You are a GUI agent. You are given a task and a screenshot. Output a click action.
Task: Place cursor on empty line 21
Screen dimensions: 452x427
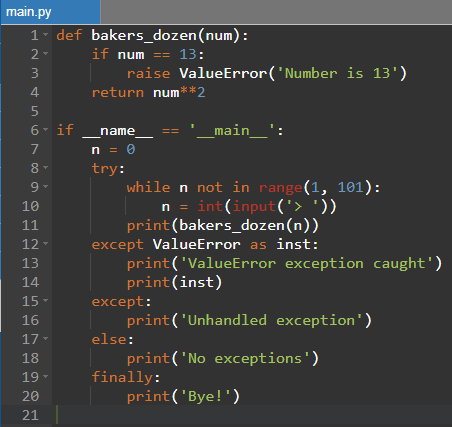pyautogui.click(x=253, y=415)
